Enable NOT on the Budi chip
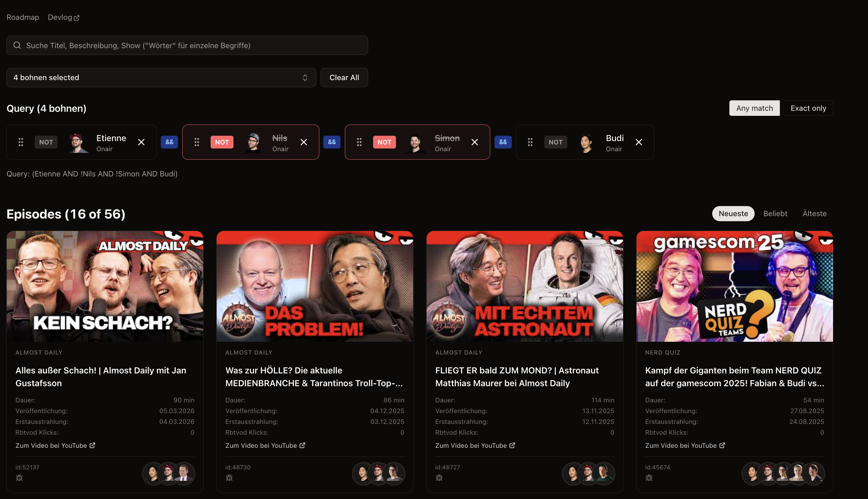This screenshot has width=868, height=499. (555, 142)
